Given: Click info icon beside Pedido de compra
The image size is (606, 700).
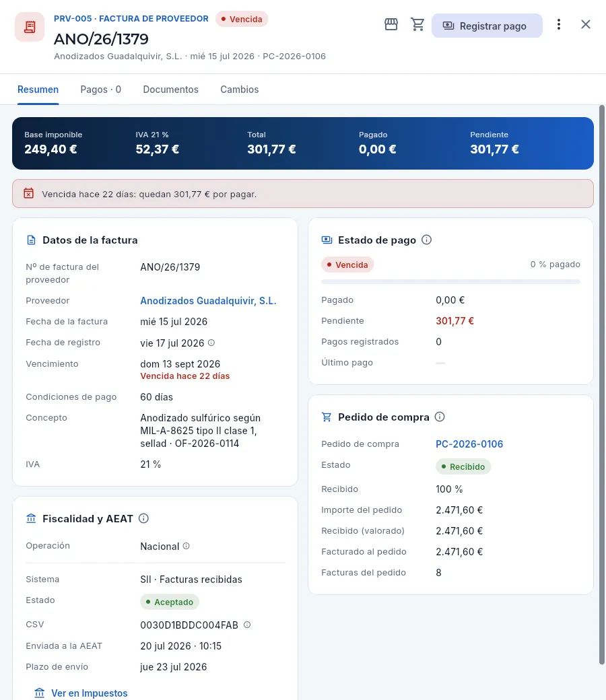Looking at the screenshot, I should coord(440,417).
